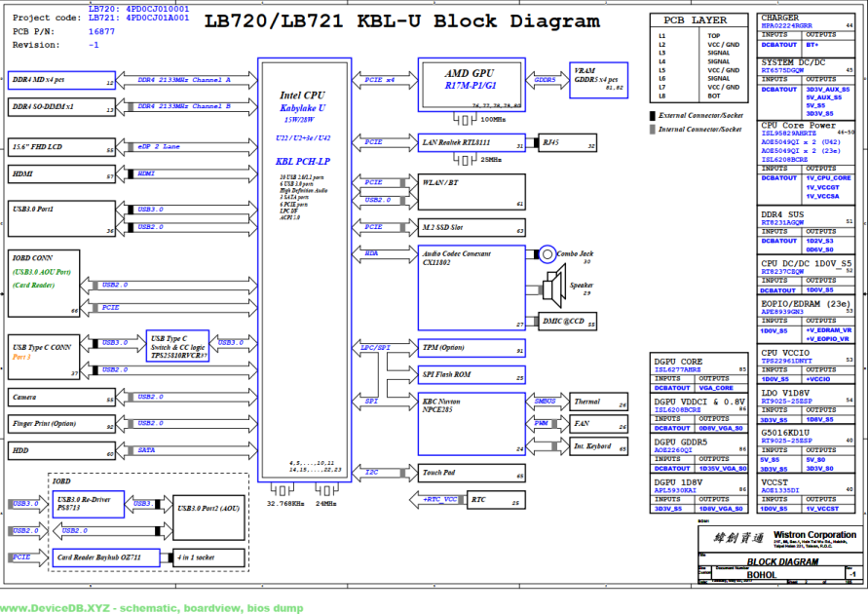Click the FAN block
Viewport: 868px width, 614px height.
[598, 424]
